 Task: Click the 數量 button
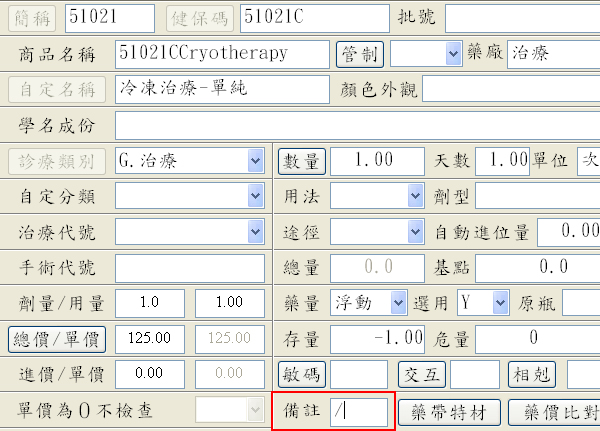tap(301, 161)
